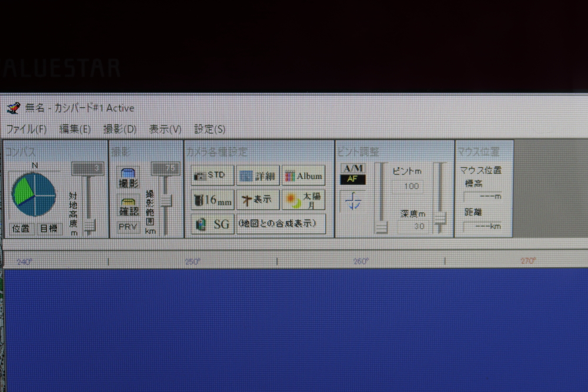Click the 撮影 capture icon button
The height and width of the screenshot is (392, 588).
coord(129,178)
